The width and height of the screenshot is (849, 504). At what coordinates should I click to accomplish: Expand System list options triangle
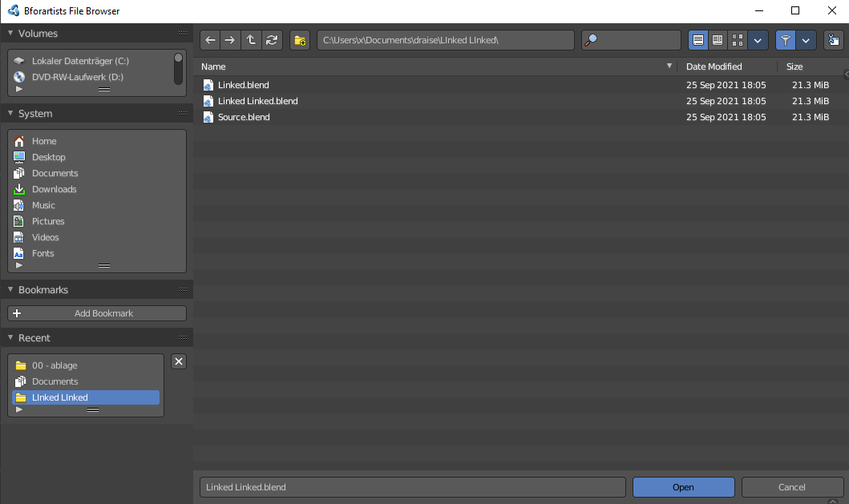[x=19, y=265]
